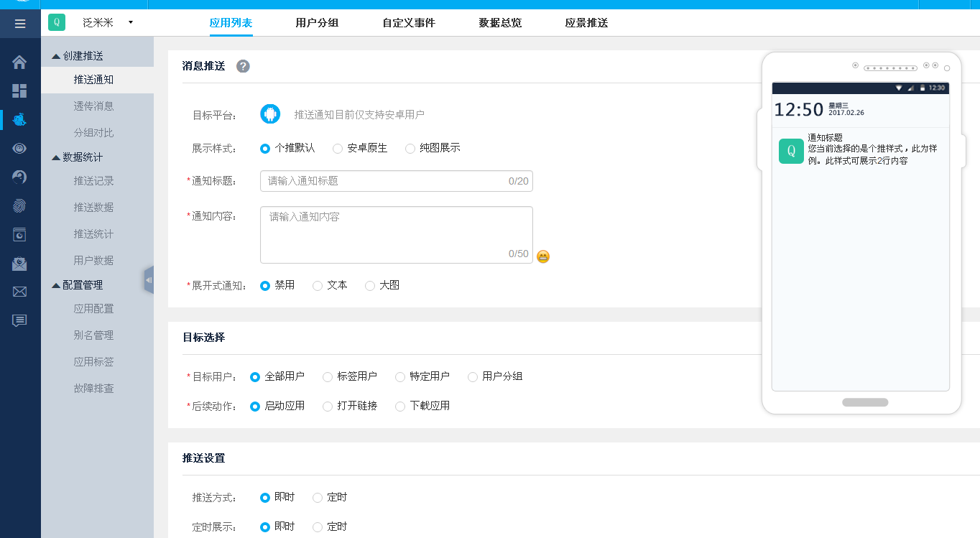Select 启动应用 follow-up action

point(255,407)
